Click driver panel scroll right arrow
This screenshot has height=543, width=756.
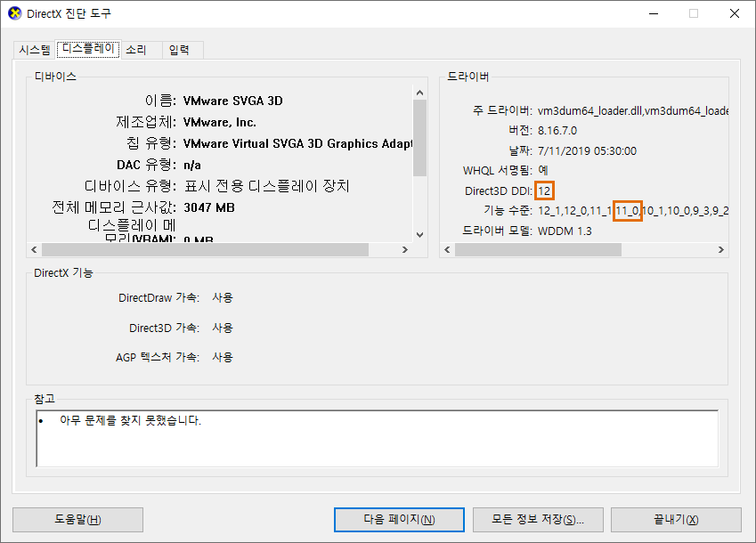pyautogui.click(x=720, y=249)
